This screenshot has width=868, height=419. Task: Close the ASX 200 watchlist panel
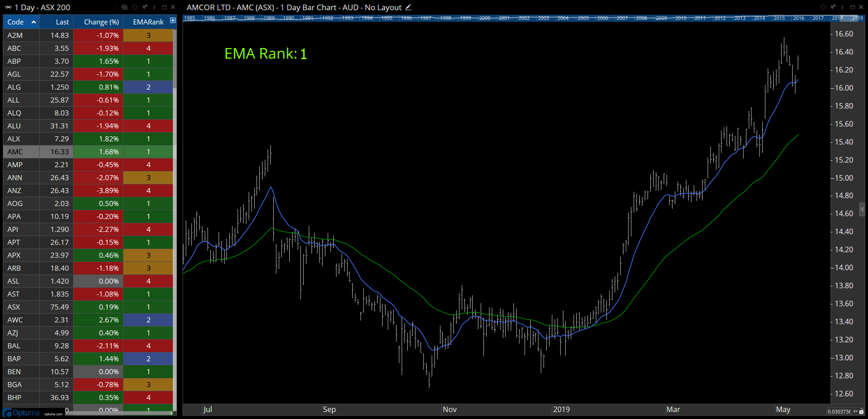tap(173, 7)
